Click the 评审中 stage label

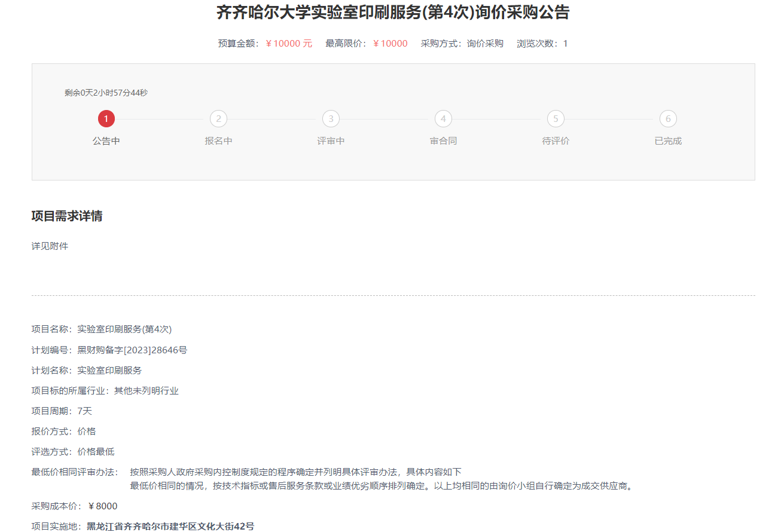pos(331,141)
